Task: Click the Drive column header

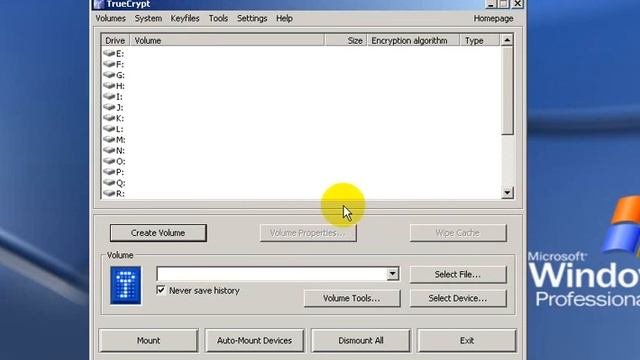Action: click(x=116, y=40)
